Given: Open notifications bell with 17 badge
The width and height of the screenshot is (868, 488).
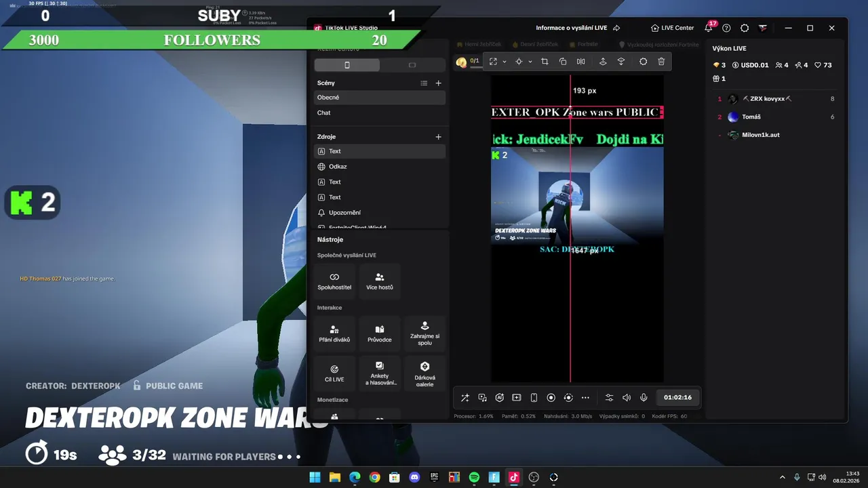Looking at the screenshot, I should pyautogui.click(x=709, y=28).
